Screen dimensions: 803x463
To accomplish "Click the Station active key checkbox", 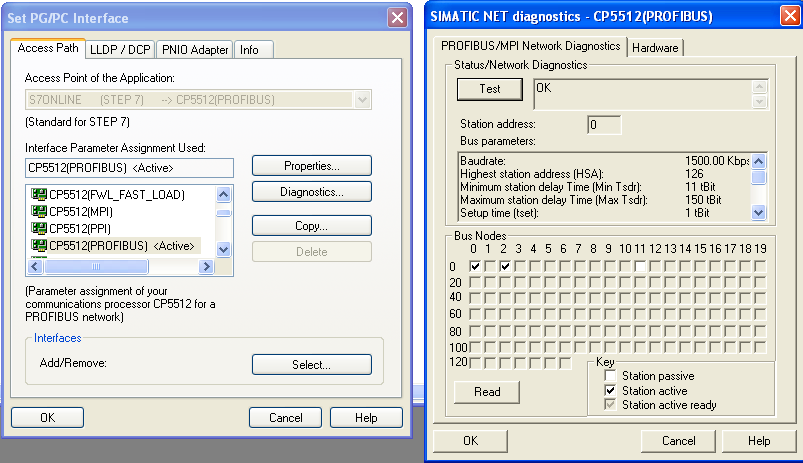I will [610, 390].
